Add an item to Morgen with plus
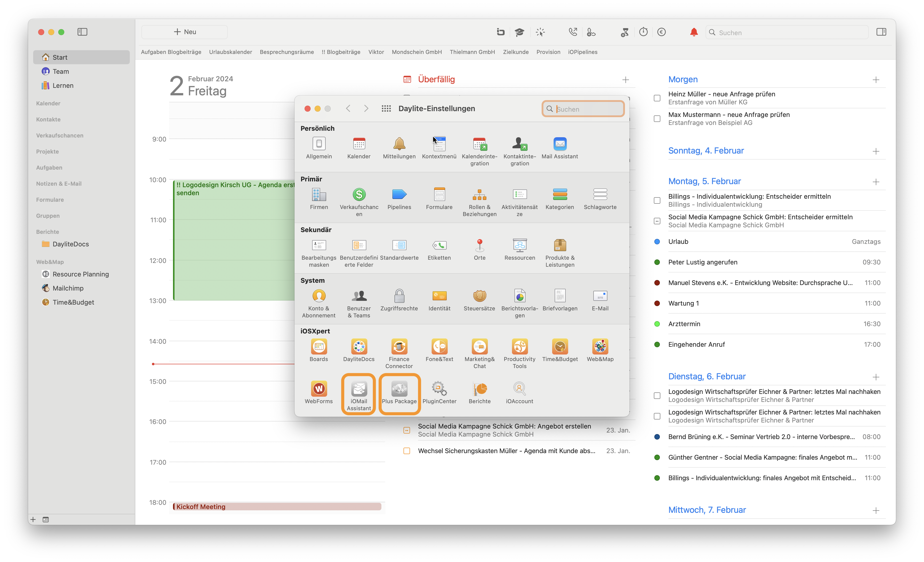 tap(876, 80)
